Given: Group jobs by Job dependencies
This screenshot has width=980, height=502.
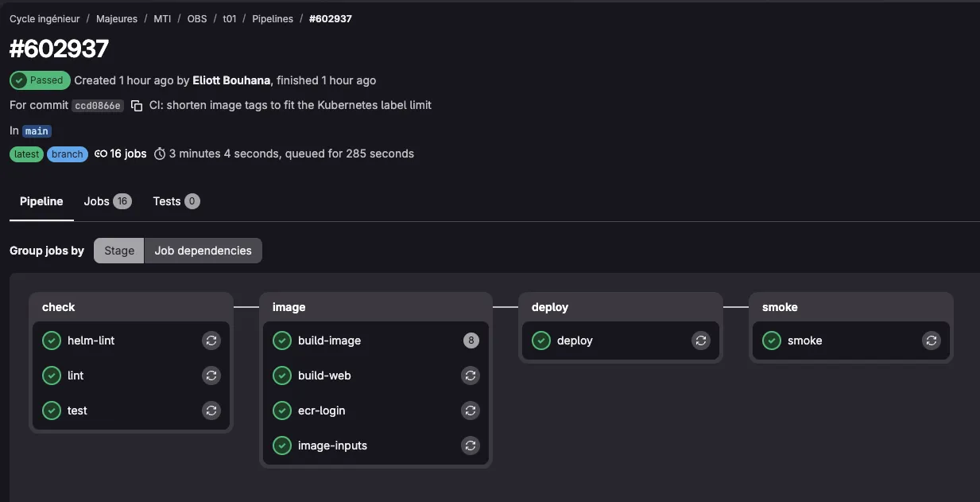Looking at the screenshot, I should point(203,251).
